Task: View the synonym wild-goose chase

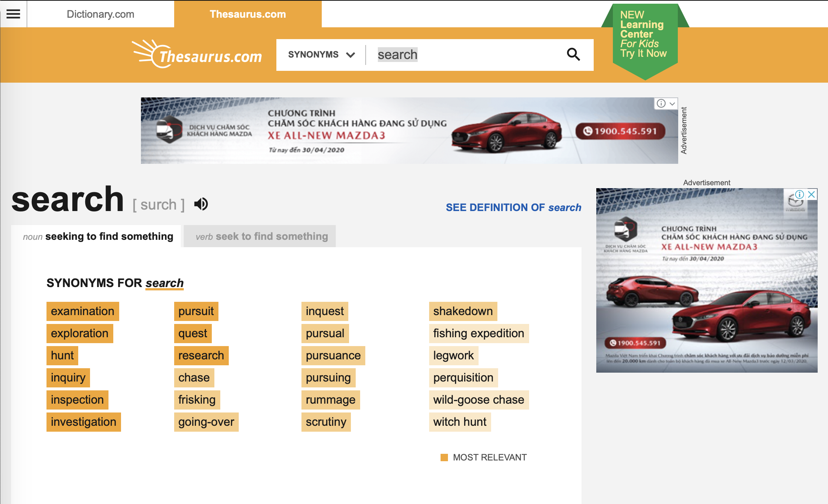Action: coord(479,400)
